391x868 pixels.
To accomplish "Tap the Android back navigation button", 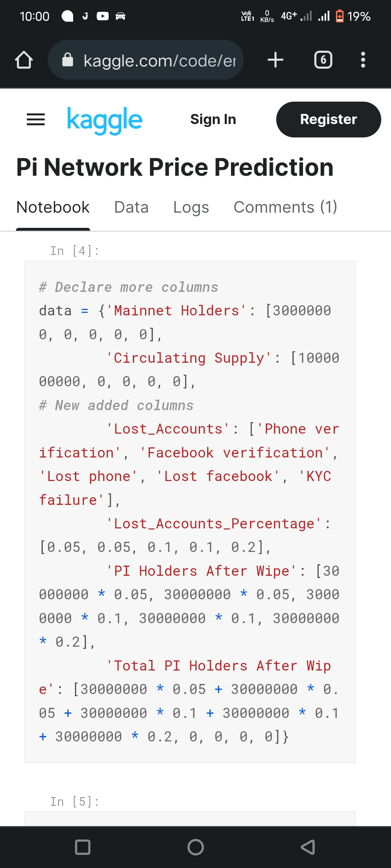I will [308, 847].
